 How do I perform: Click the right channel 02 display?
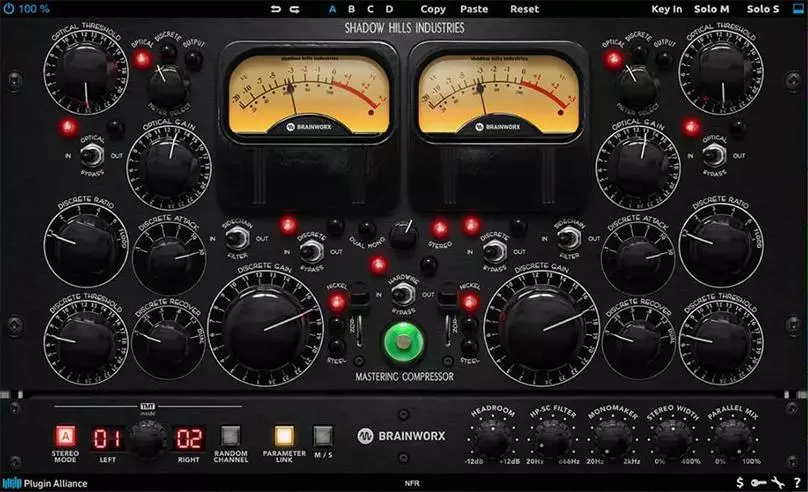[189, 438]
